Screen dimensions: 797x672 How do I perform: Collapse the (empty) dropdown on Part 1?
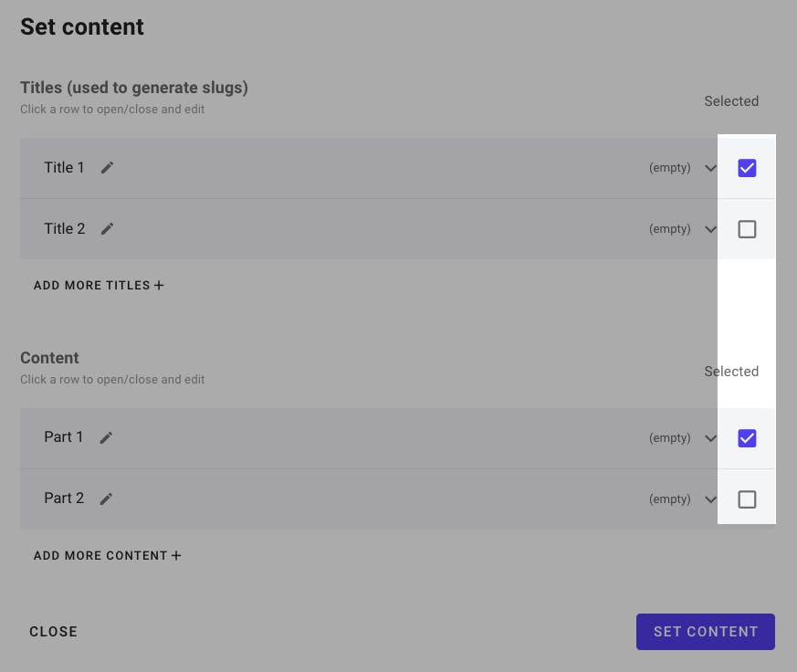click(x=710, y=438)
